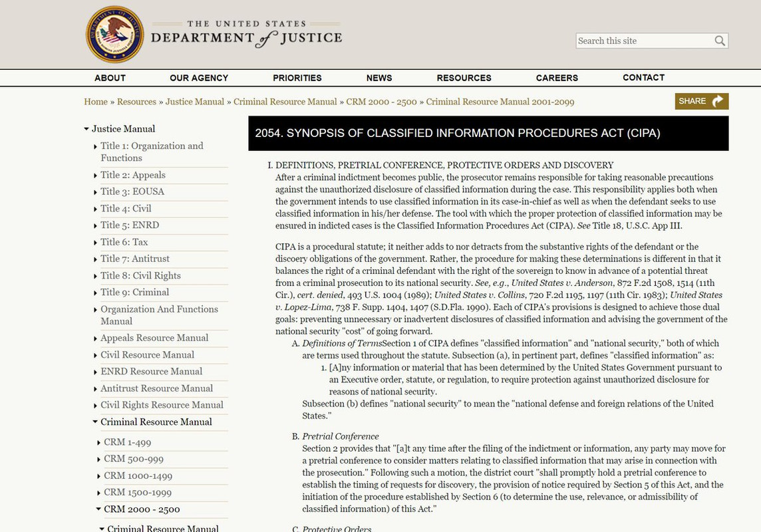Viewport: 761px width, 532px height.
Task: Open Title 7: Antitrust sidebar link
Action: pyautogui.click(x=135, y=259)
